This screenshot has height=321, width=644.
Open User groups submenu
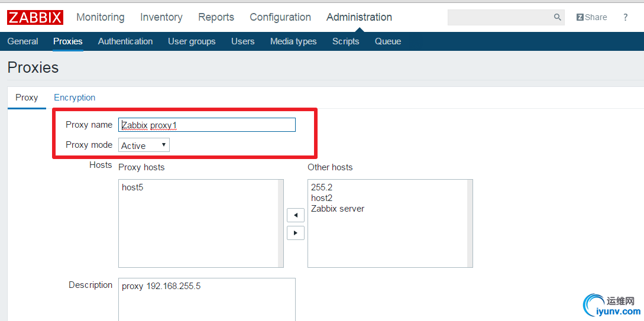(x=192, y=41)
